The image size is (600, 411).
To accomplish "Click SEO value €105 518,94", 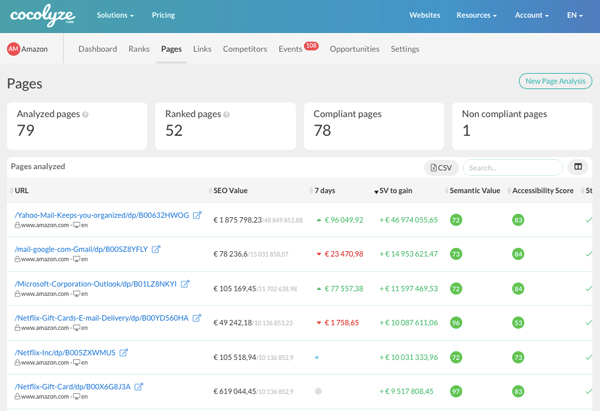I will [x=235, y=357].
